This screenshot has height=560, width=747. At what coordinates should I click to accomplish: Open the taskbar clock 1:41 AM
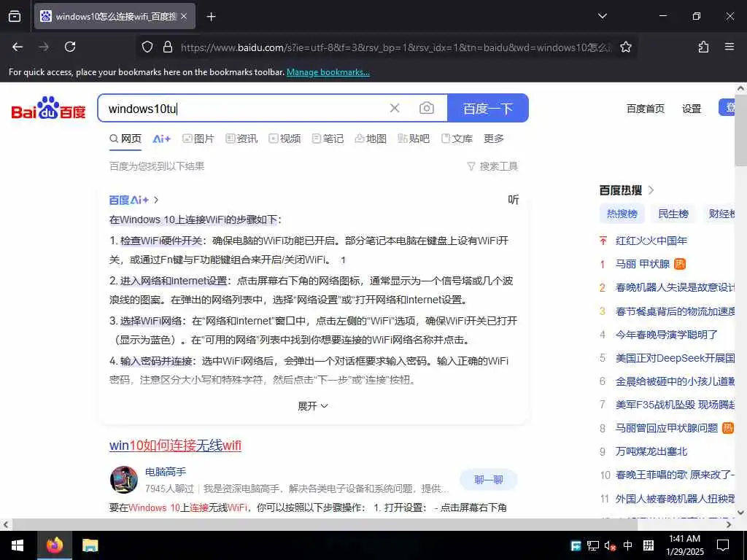(684, 545)
